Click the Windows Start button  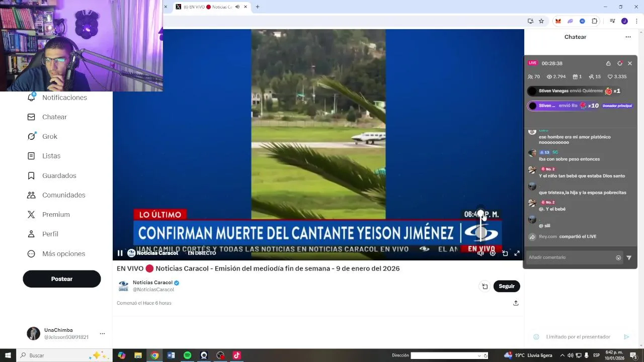(8, 355)
